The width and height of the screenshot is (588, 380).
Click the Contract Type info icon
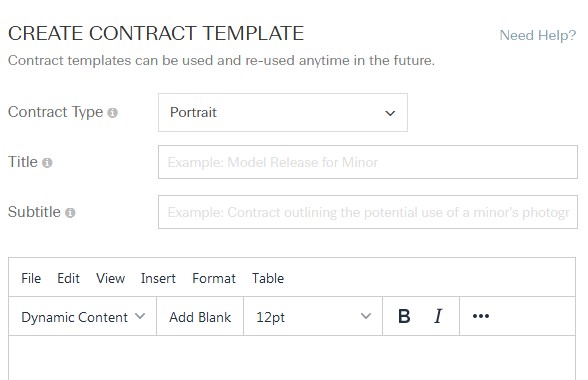[x=112, y=113]
